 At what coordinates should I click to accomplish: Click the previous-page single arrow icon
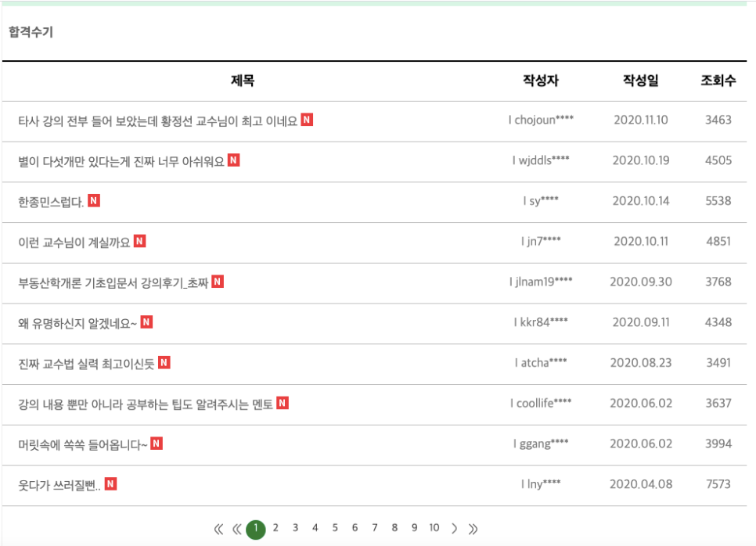click(236, 528)
